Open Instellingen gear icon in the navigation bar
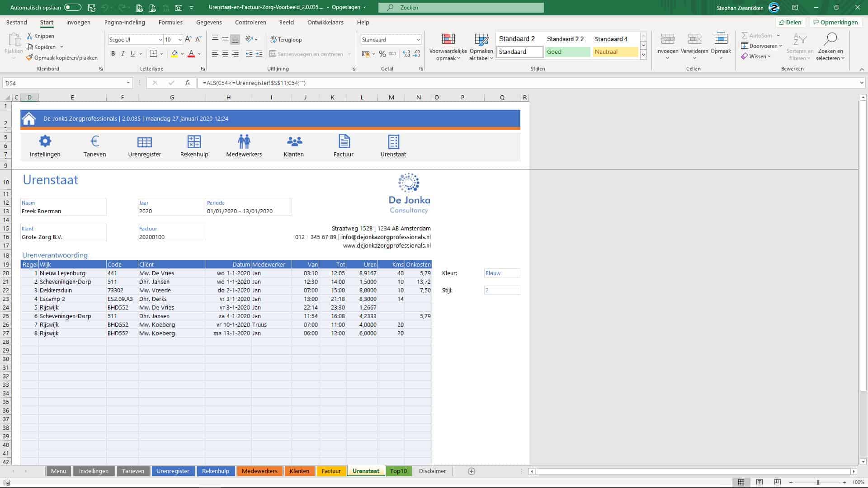868x488 pixels. [x=45, y=141]
